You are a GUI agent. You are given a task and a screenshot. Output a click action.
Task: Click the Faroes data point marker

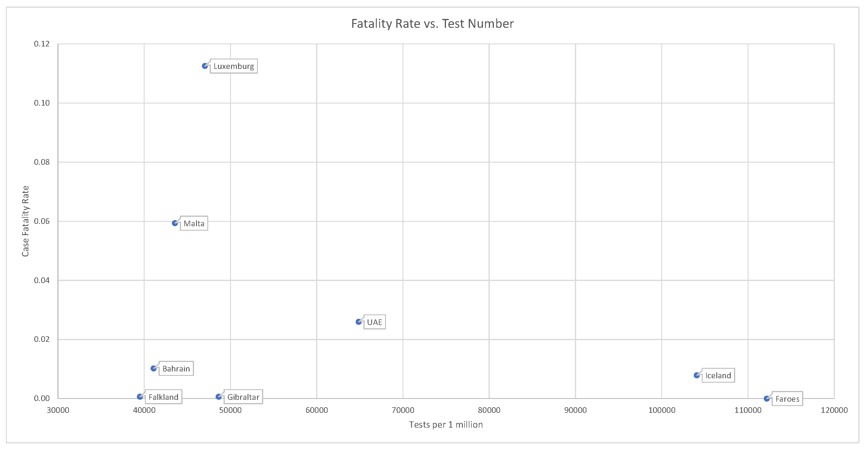pyautogui.click(x=767, y=399)
